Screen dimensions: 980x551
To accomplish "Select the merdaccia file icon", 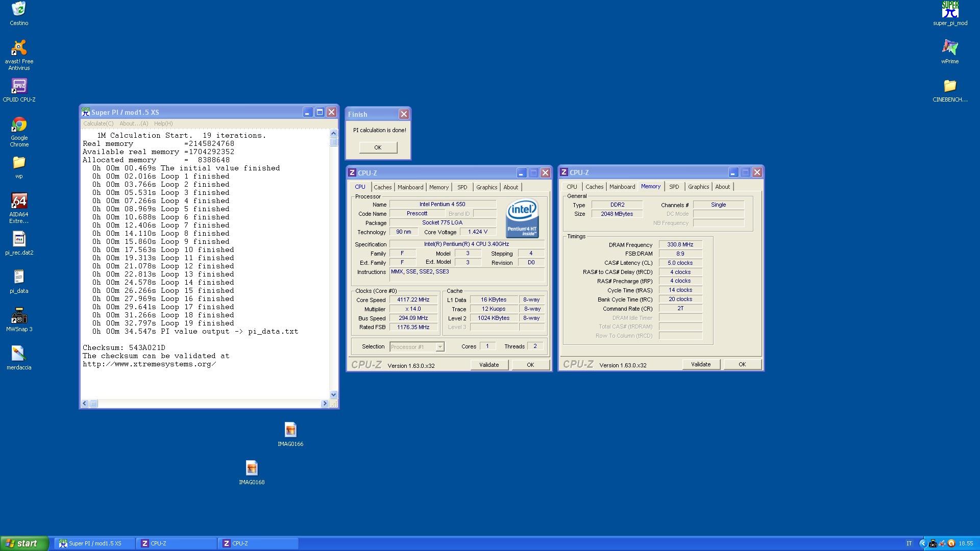I will click(x=19, y=358).
